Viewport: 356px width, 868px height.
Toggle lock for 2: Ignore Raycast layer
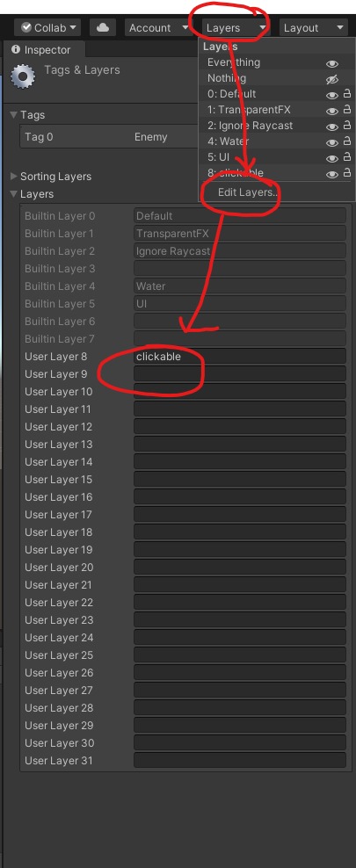(x=347, y=127)
